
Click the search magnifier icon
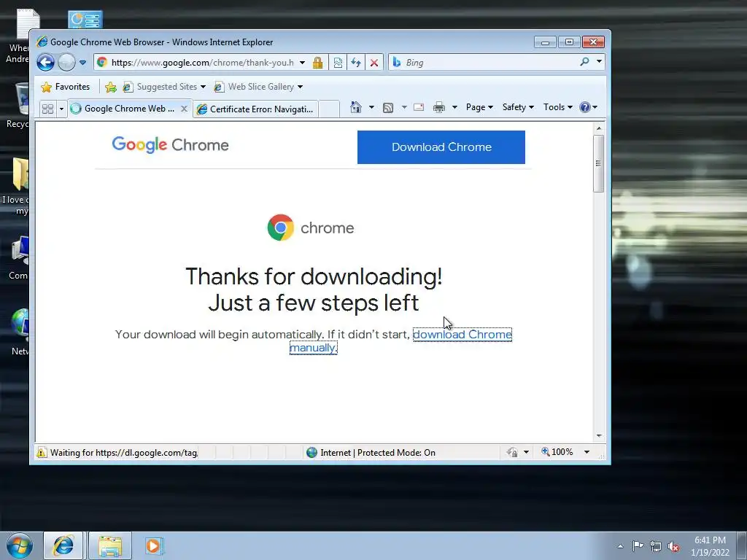coord(584,62)
